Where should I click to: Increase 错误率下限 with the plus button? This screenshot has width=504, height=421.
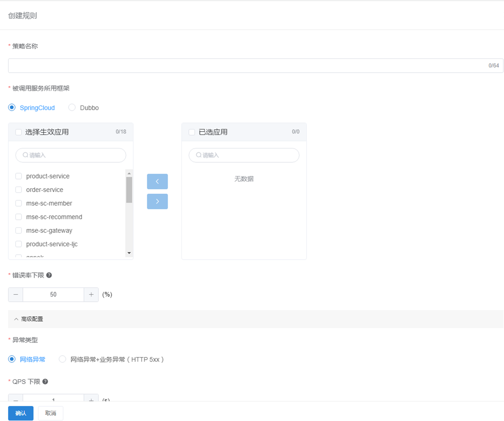(91, 294)
